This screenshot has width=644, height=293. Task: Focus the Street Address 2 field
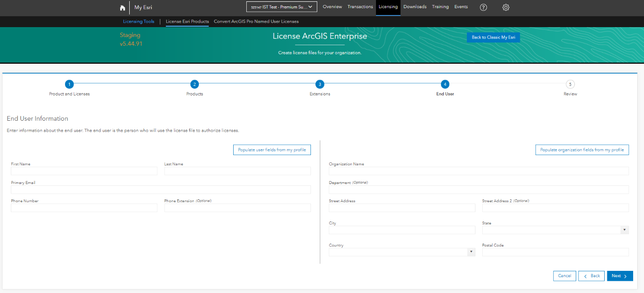pyautogui.click(x=555, y=208)
